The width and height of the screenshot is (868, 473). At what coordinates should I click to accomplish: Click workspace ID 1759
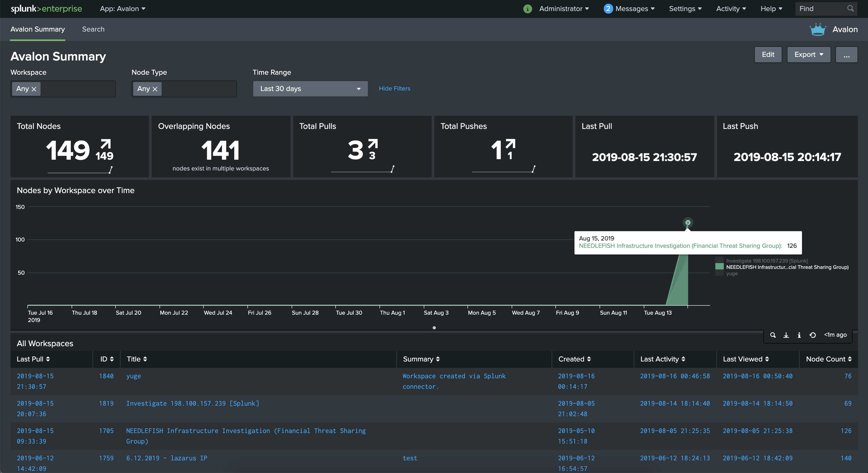pyautogui.click(x=106, y=458)
